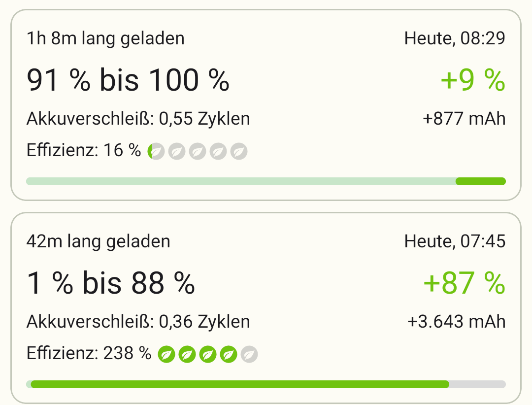The width and height of the screenshot is (532, 405).
Task: Tap "Akkuverschleiß: 0,55 Zyklen" text
Action: pyautogui.click(x=138, y=119)
